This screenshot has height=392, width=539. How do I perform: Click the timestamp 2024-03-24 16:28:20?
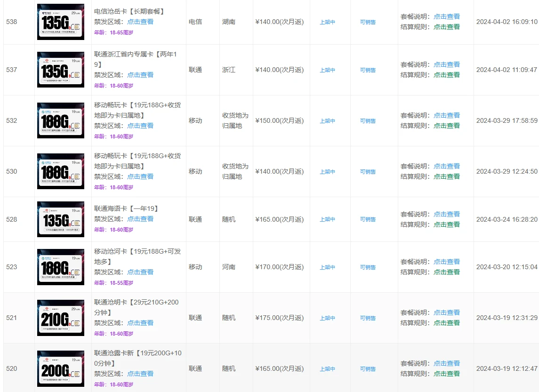(x=507, y=219)
